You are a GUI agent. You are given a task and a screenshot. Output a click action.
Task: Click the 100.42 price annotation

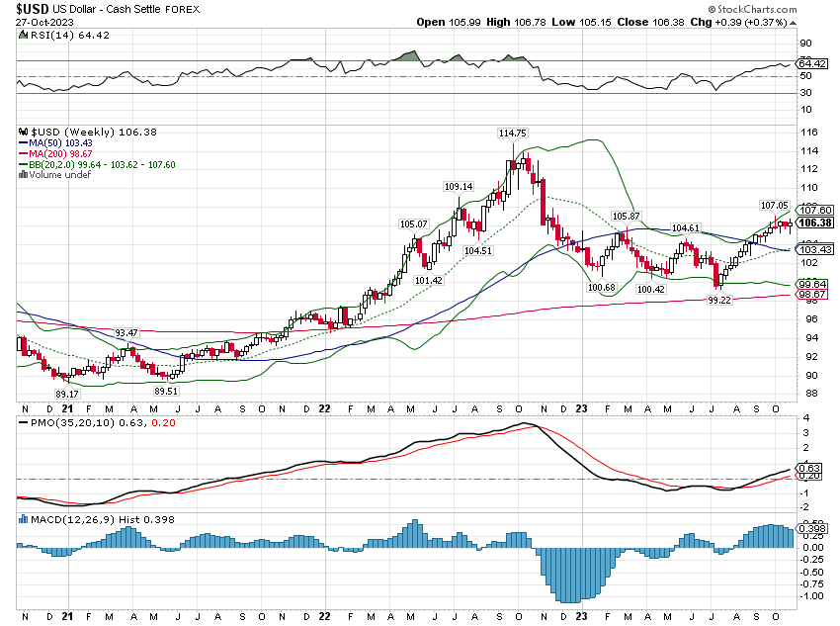pyautogui.click(x=651, y=289)
